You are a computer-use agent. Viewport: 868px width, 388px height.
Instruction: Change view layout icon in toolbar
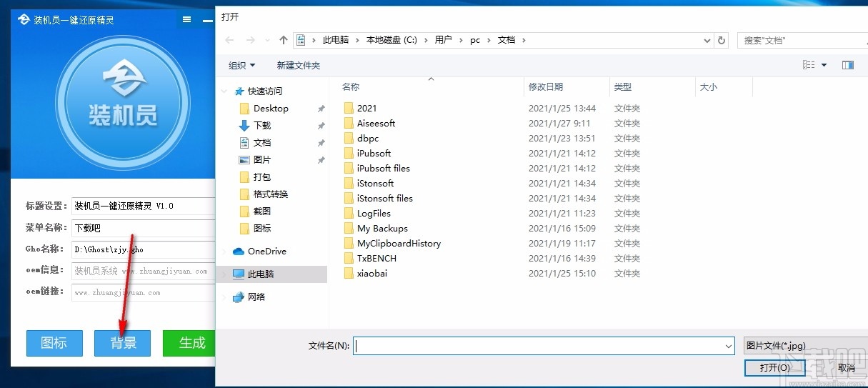(x=809, y=65)
